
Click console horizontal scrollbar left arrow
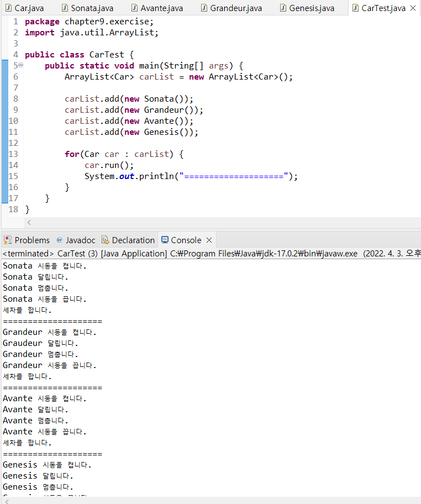6,500
